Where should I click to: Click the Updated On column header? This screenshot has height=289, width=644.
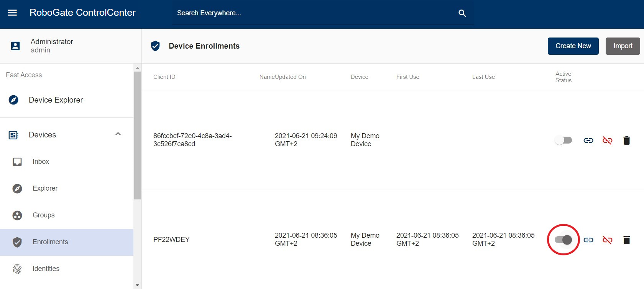(x=291, y=77)
